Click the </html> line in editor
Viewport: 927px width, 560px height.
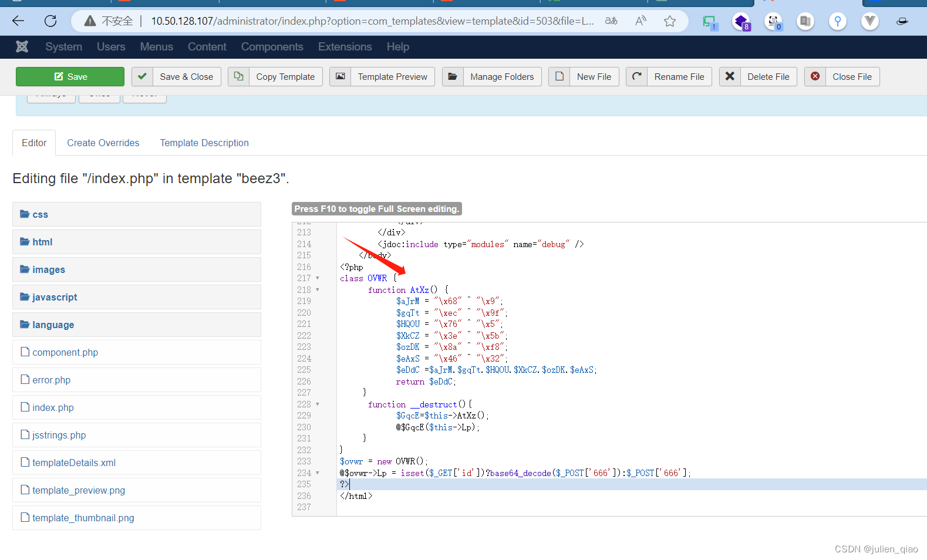[x=356, y=496]
